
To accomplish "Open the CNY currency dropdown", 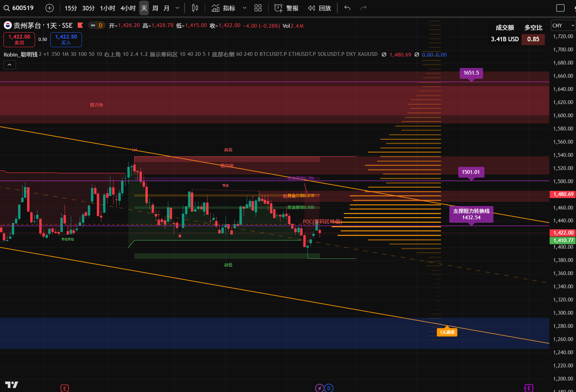I will coord(563,26).
